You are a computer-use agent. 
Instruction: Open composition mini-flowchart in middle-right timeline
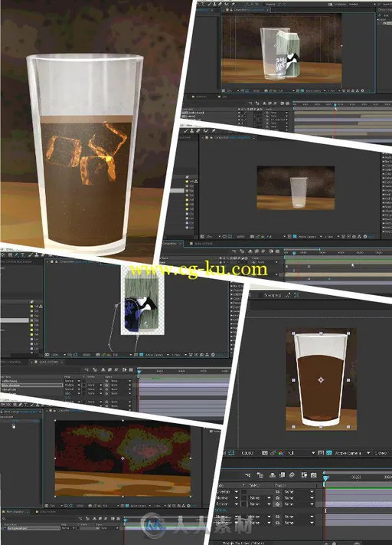(234, 251)
